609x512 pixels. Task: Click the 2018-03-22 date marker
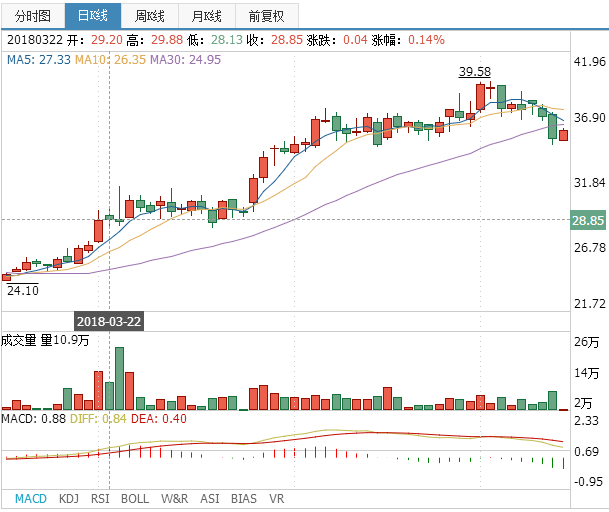pyautogui.click(x=109, y=321)
